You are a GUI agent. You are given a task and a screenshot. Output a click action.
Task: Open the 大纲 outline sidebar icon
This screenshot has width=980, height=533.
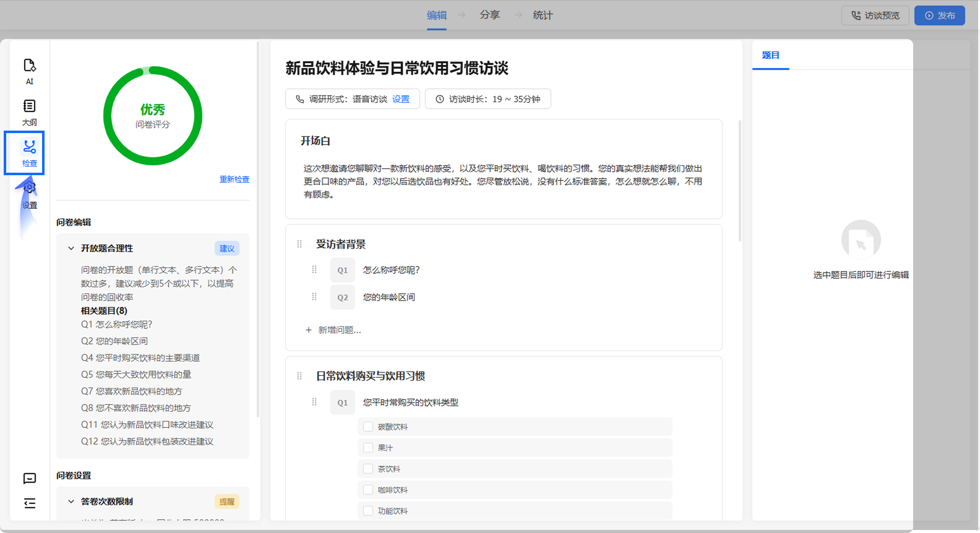click(29, 112)
